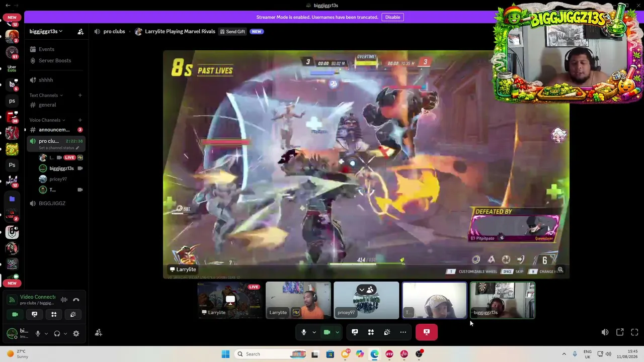Click the Windows Start button
Viewport: 644px width, 362px height.
pyautogui.click(x=225, y=354)
